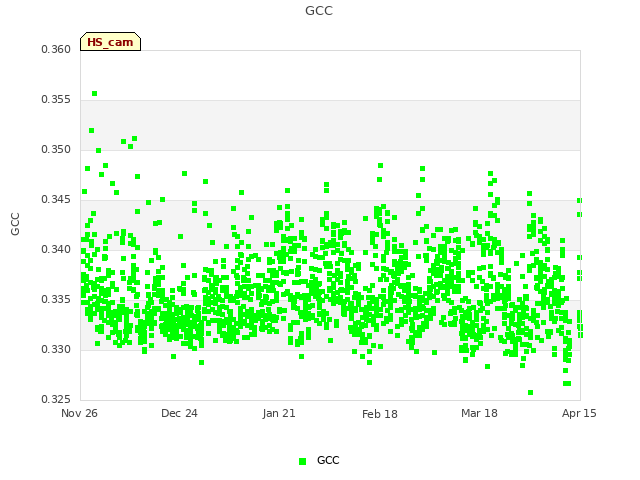Click the 0.325 y-axis label
Image resolution: width=640 pixels, height=480 pixels.
(56, 399)
